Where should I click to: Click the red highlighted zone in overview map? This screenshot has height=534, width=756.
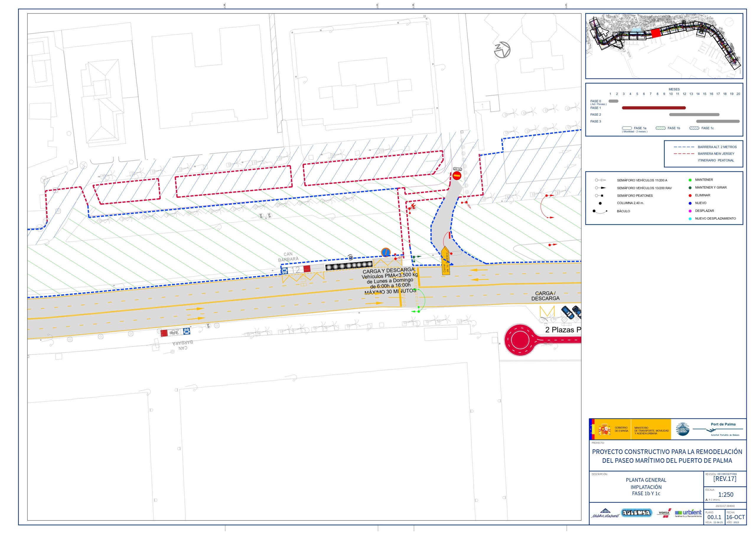[x=656, y=33]
